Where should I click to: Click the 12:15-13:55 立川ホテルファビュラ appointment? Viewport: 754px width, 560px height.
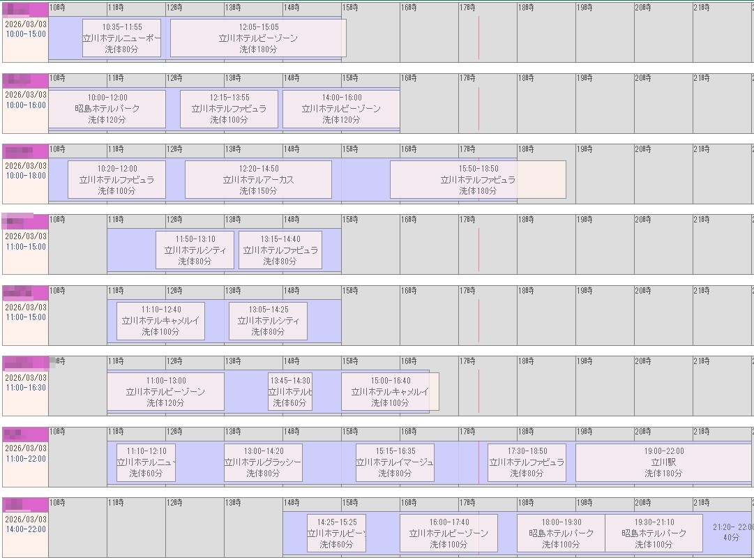[x=229, y=109]
